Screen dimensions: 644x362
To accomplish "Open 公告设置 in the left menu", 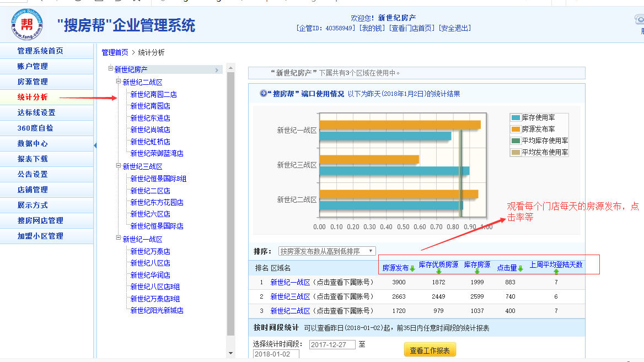I will pyautogui.click(x=33, y=175).
